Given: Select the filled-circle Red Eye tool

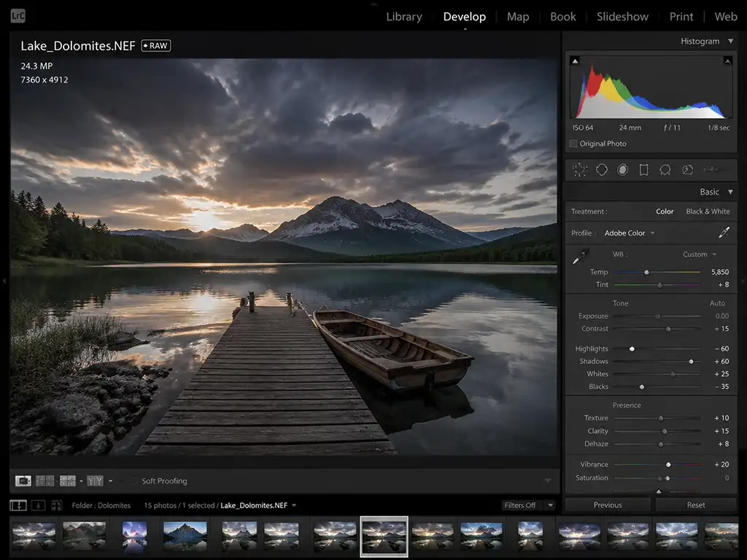Looking at the screenshot, I should coord(623,170).
